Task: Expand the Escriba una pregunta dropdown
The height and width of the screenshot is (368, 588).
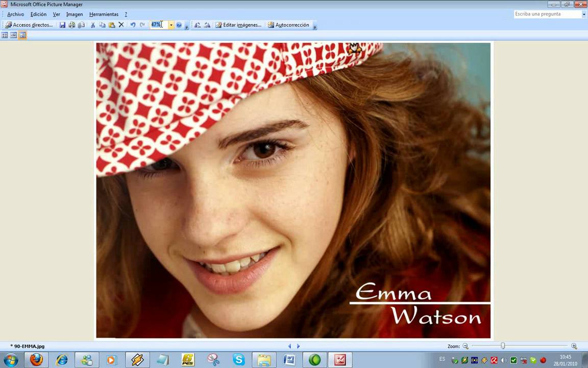Action: click(584, 14)
